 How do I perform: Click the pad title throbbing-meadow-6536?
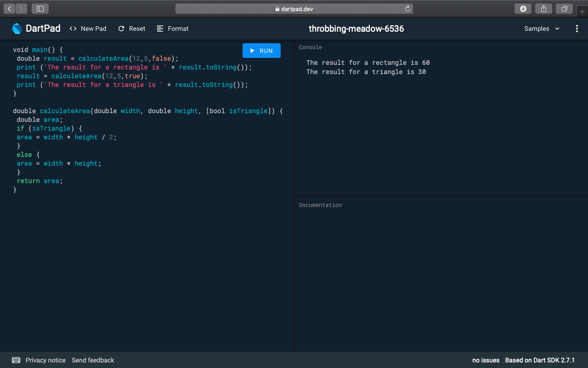pyautogui.click(x=356, y=29)
